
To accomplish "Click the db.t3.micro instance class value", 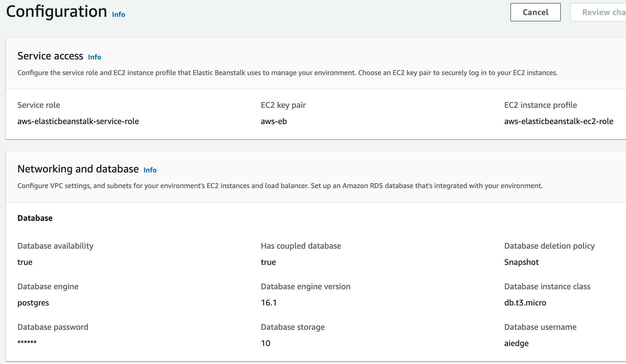I will pyautogui.click(x=525, y=303).
